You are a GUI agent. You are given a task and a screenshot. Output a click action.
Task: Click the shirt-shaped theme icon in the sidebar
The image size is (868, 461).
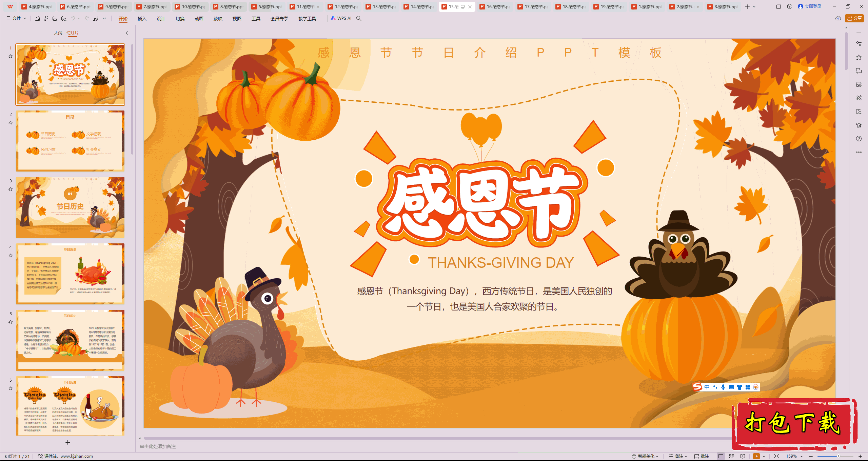coord(859,125)
